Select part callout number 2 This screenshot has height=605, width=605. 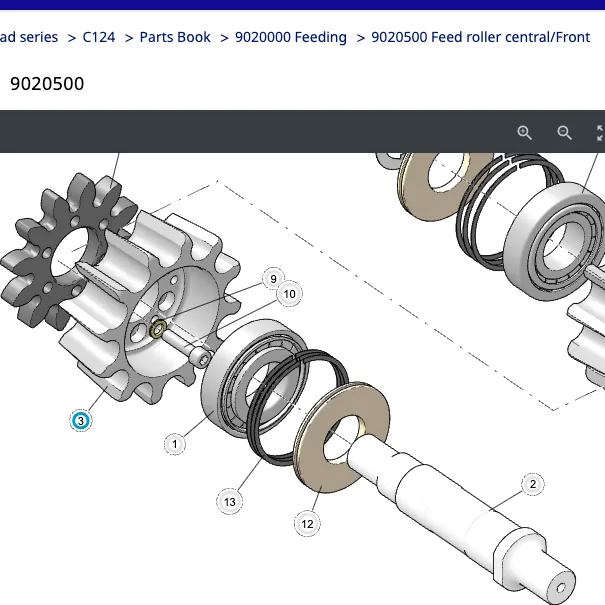pyautogui.click(x=533, y=484)
